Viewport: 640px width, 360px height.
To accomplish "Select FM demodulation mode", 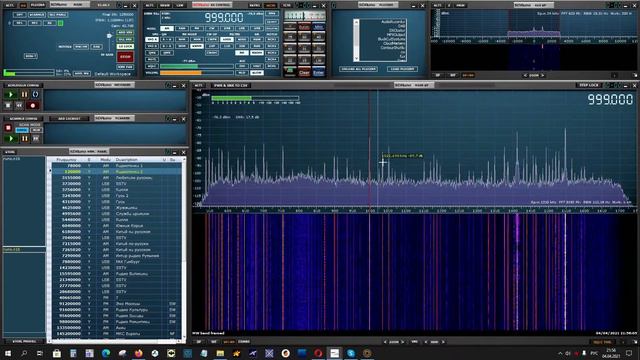I will [x=197, y=29].
